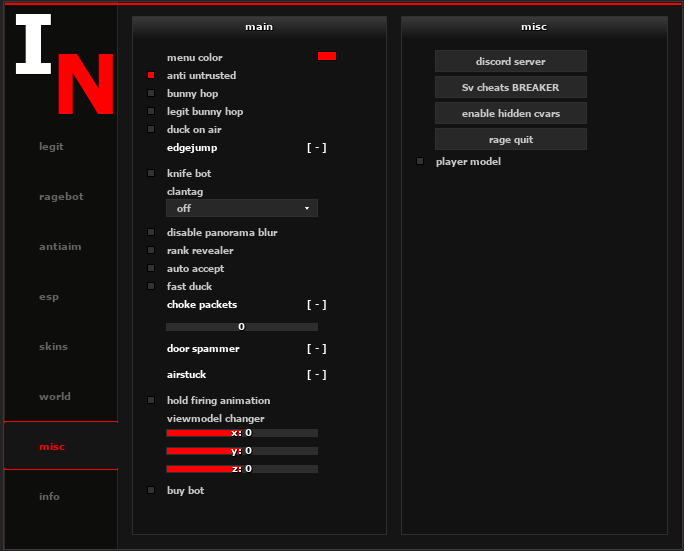Click the main panel header
This screenshot has width=684, height=551.
(x=259, y=27)
